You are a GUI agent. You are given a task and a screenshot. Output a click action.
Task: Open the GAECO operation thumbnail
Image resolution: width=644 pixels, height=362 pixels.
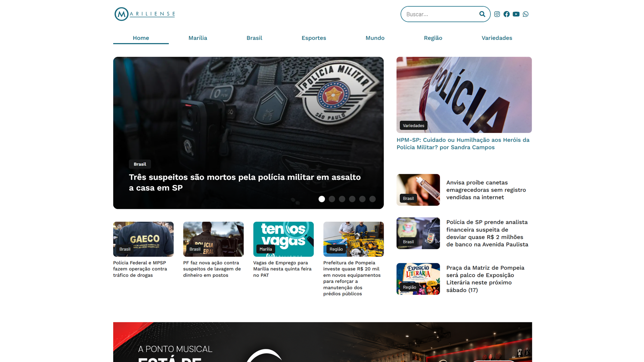[143, 239]
